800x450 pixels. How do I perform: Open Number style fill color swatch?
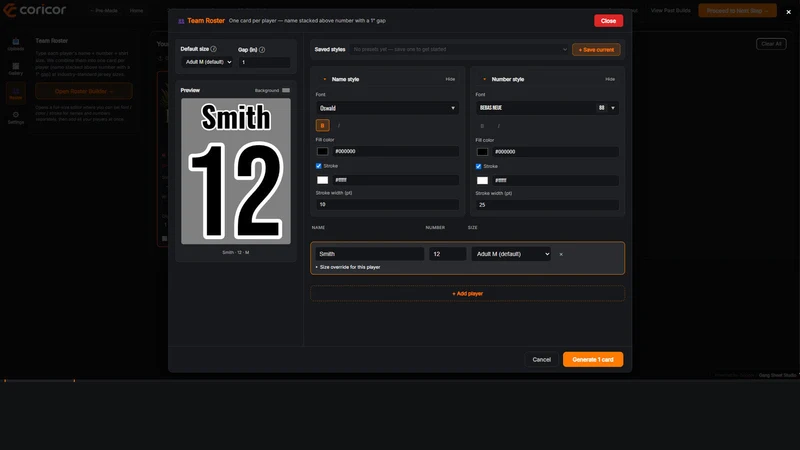coord(482,152)
